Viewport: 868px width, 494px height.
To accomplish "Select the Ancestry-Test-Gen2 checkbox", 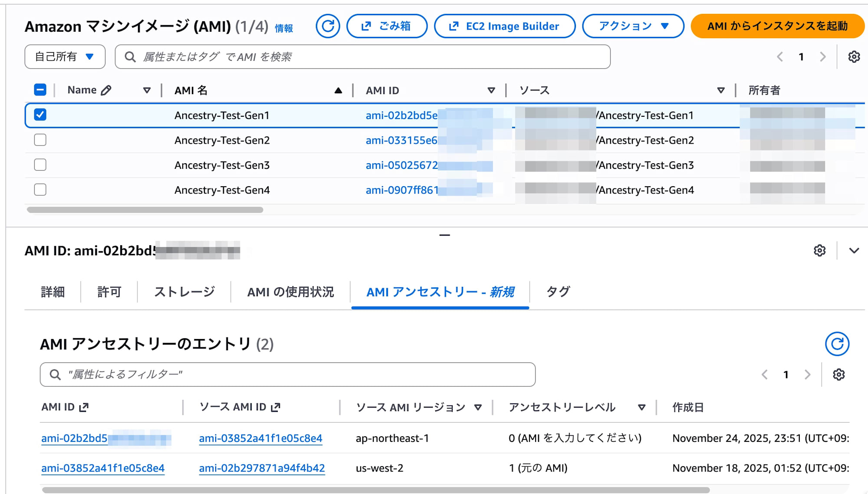I will (x=39, y=140).
